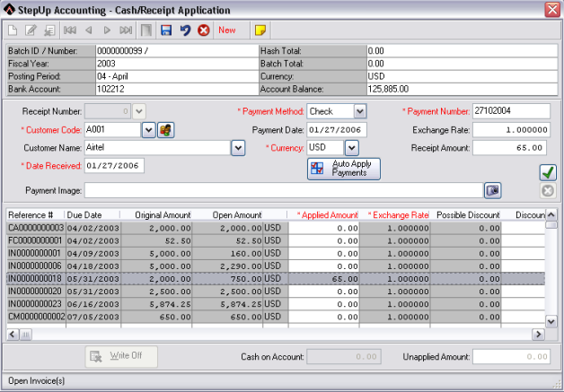564x392 pixels.
Task: Open the yellow sticky note icon
Action: 260,30
